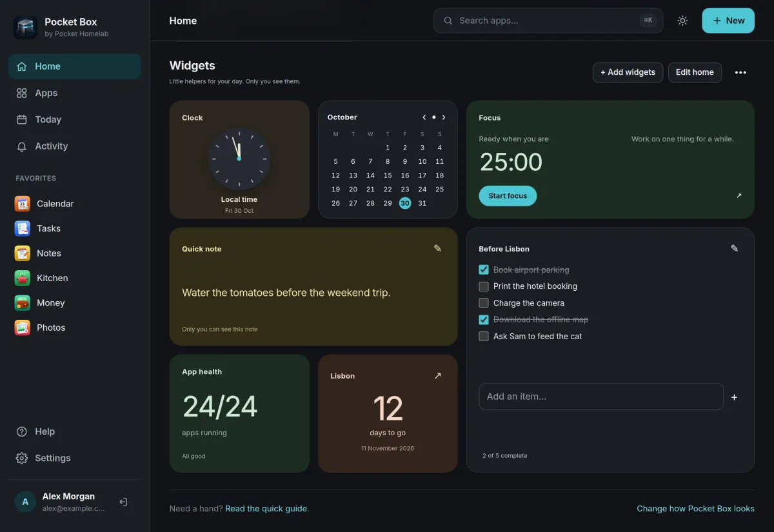Viewport: 774px width, 532px height.
Task: Click the 24/24 apps running value
Action: 220,407
